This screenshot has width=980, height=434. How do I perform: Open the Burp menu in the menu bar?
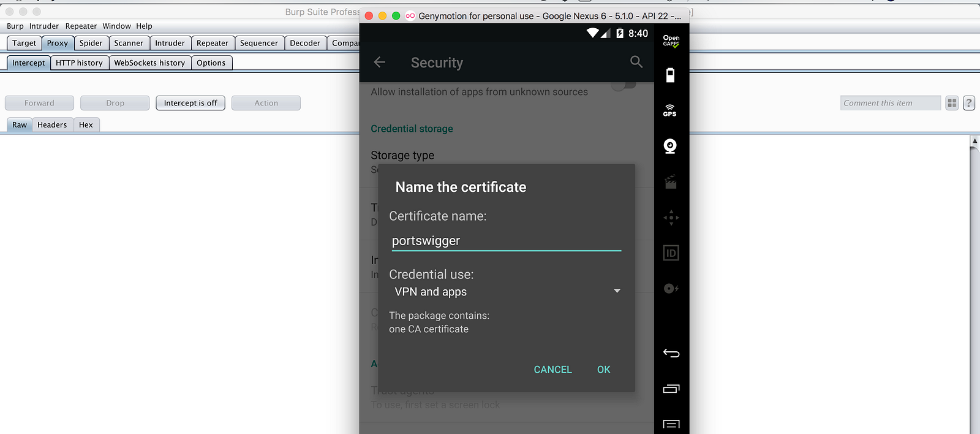click(x=15, y=26)
